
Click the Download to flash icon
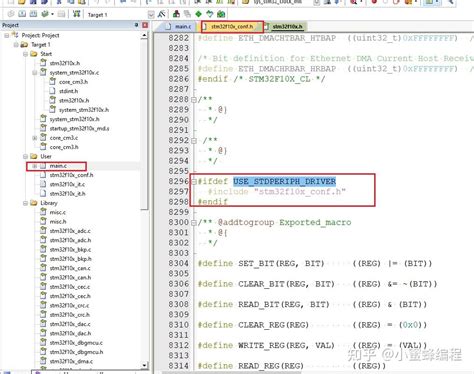click(76, 14)
